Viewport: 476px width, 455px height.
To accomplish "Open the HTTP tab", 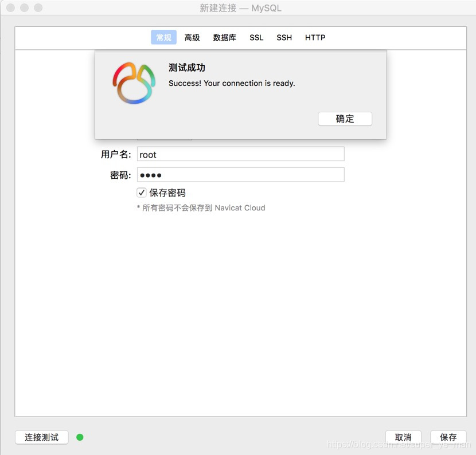I will point(315,37).
